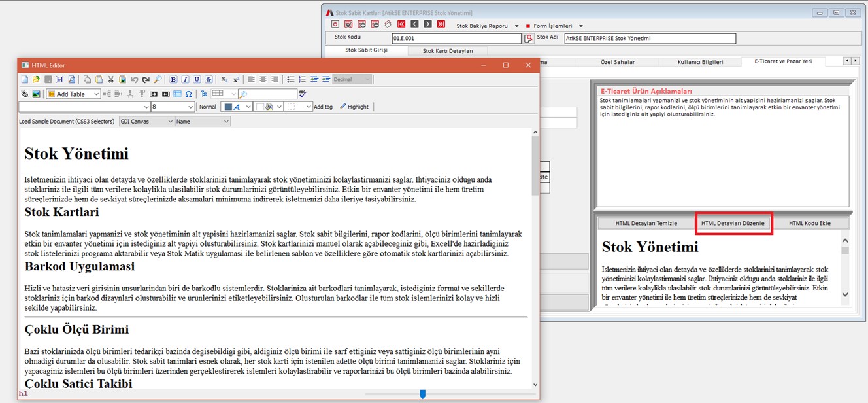The width and height of the screenshot is (868, 403).
Task: Paste from clipboard in HTML Editor
Action: coord(99,79)
